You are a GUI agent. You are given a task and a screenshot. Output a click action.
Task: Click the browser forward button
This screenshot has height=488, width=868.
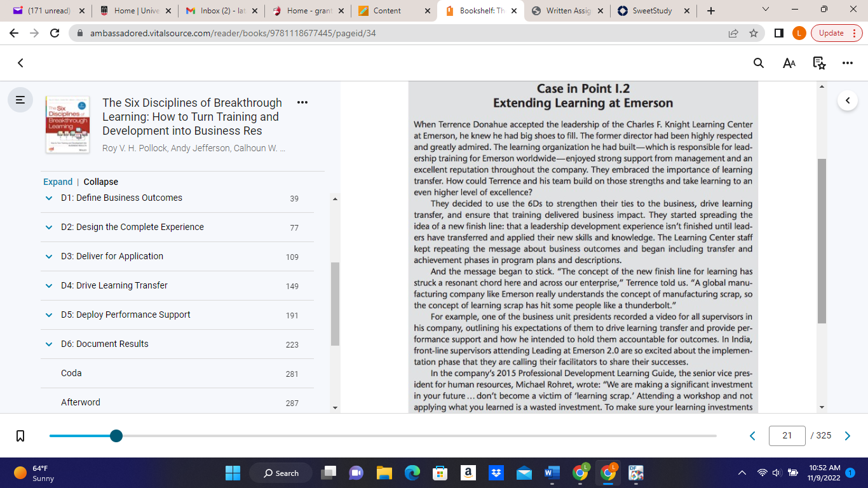[34, 33]
